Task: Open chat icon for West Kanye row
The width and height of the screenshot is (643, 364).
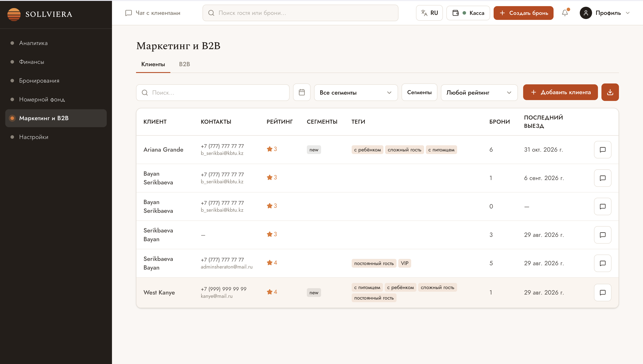Action: (603, 293)
